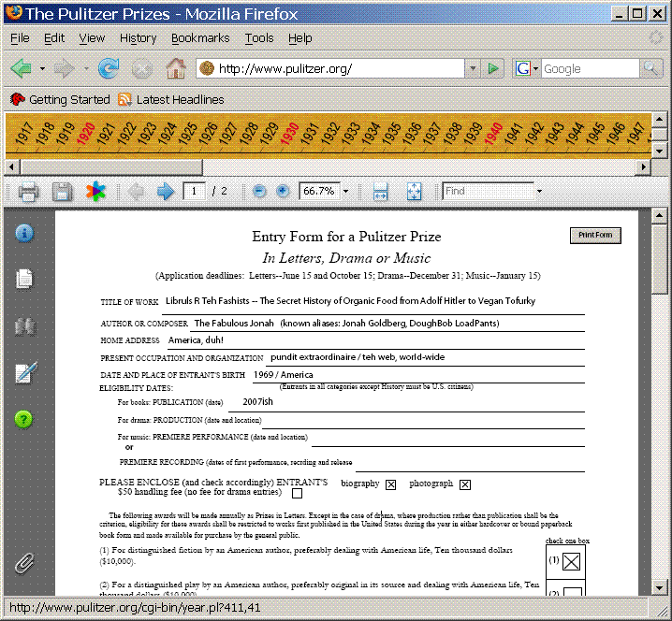Go to next PDF page arrow
The height and width of the screenshot is (621, 672).
click(166, 191)
